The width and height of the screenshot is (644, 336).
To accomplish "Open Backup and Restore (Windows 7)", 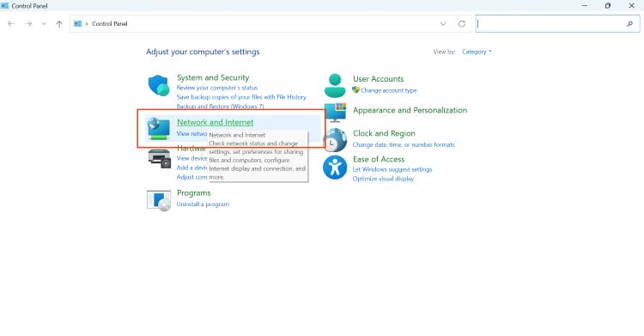I will click(220, 107).
